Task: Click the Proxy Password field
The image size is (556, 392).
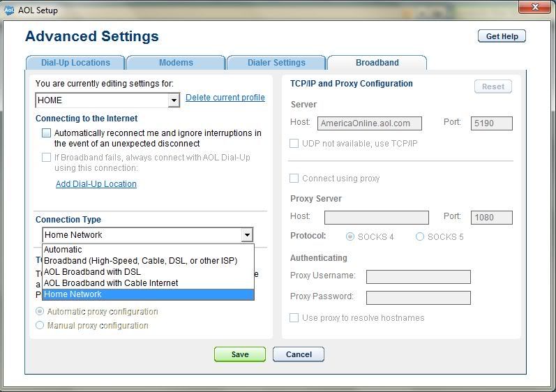Action: 419,298
